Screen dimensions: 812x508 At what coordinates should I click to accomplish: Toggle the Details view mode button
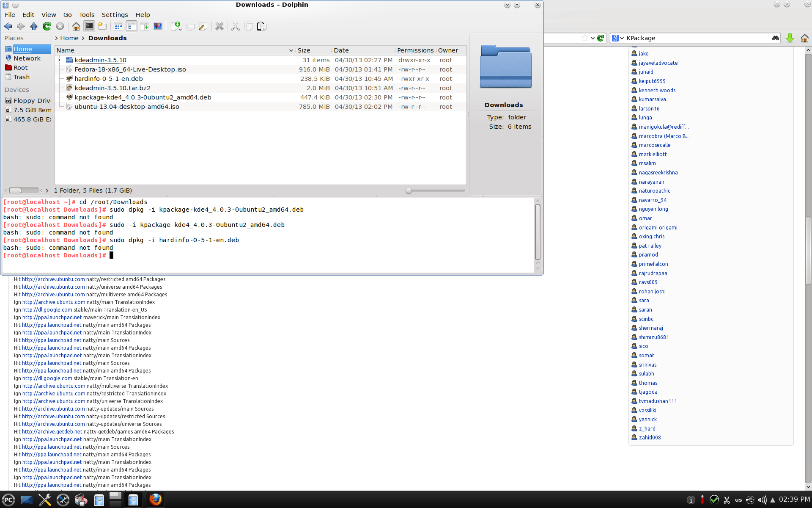[132, 26]
